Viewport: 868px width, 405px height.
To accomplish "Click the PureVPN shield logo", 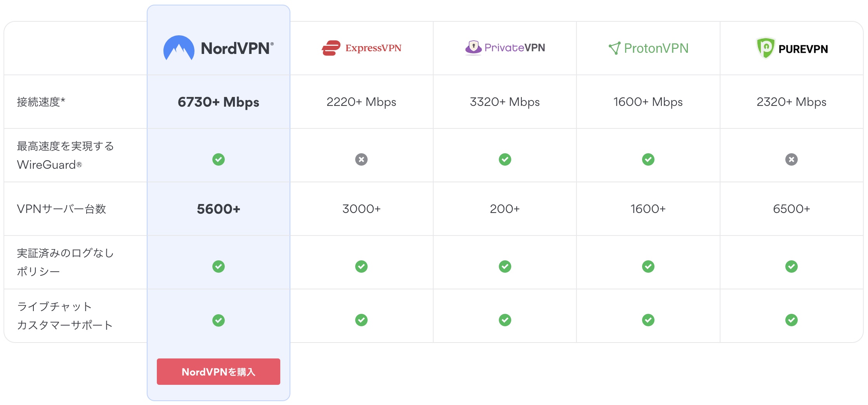I will pos(766,48).
